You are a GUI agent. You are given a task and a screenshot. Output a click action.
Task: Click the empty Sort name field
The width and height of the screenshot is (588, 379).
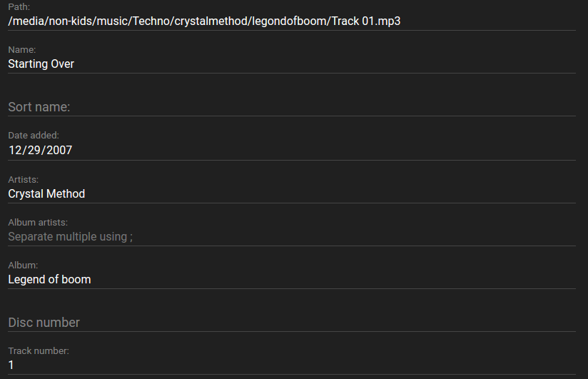pyautogui.click(x=291, y=107)
